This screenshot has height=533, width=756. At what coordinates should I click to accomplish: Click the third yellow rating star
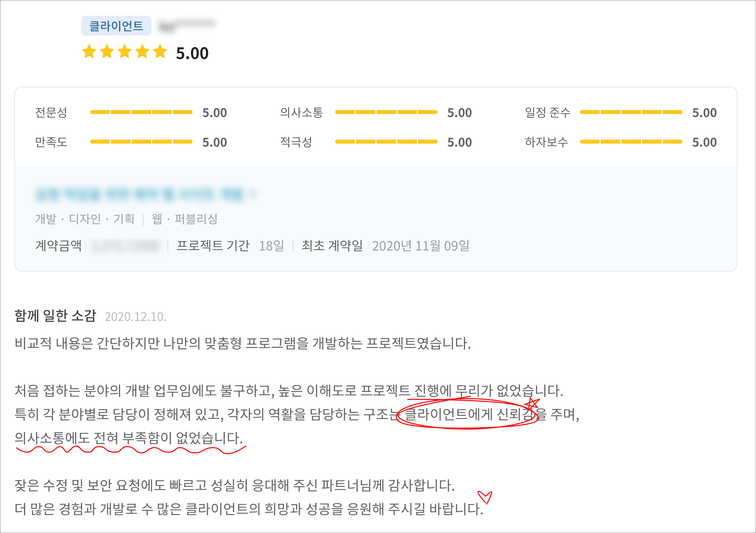pos(124,52)
